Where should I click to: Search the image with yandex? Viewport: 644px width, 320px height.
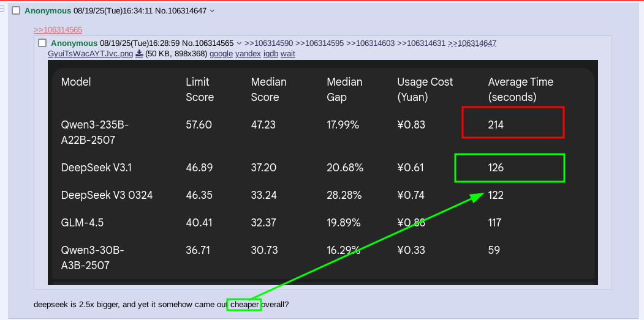248,54
